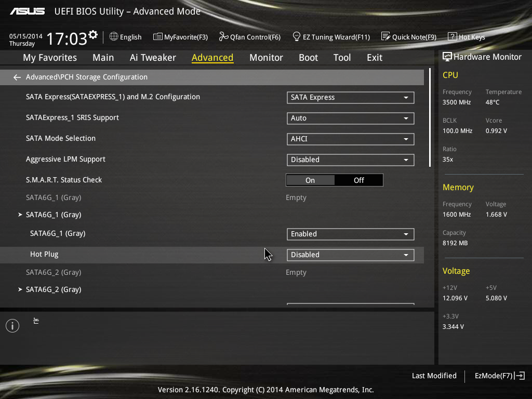The height and width of the screenshot is (399, 532).
Task: Click Ratio 35x value
Action: [x=447, y=159]
